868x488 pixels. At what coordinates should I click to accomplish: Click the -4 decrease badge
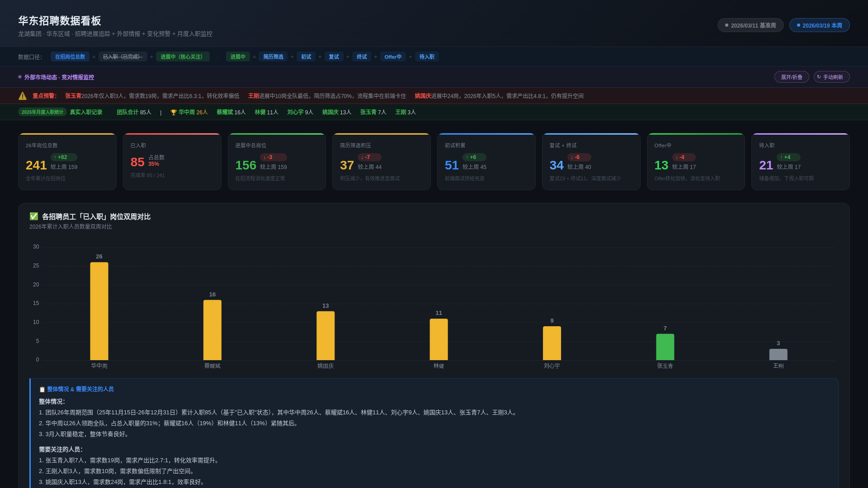[684, 157]
